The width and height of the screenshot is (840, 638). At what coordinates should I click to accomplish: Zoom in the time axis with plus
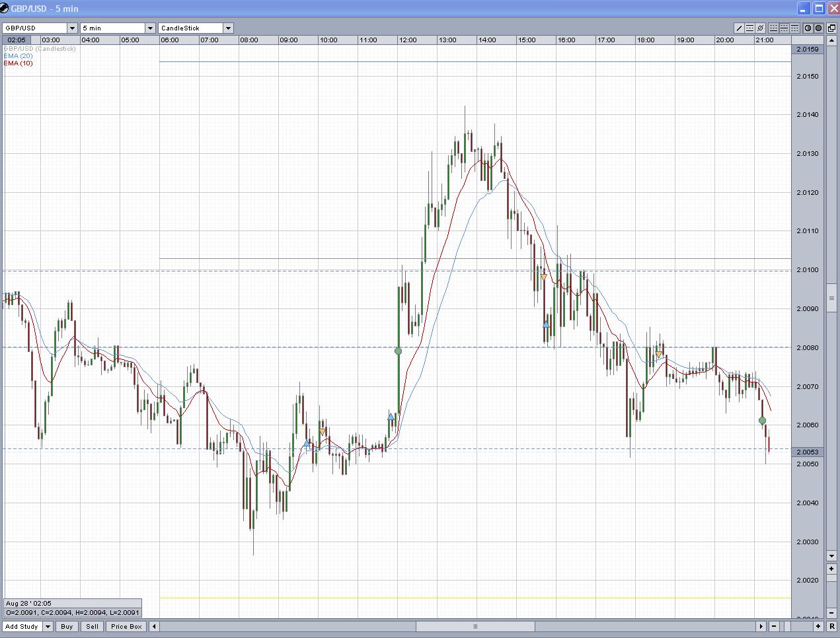tap(818, 626)
